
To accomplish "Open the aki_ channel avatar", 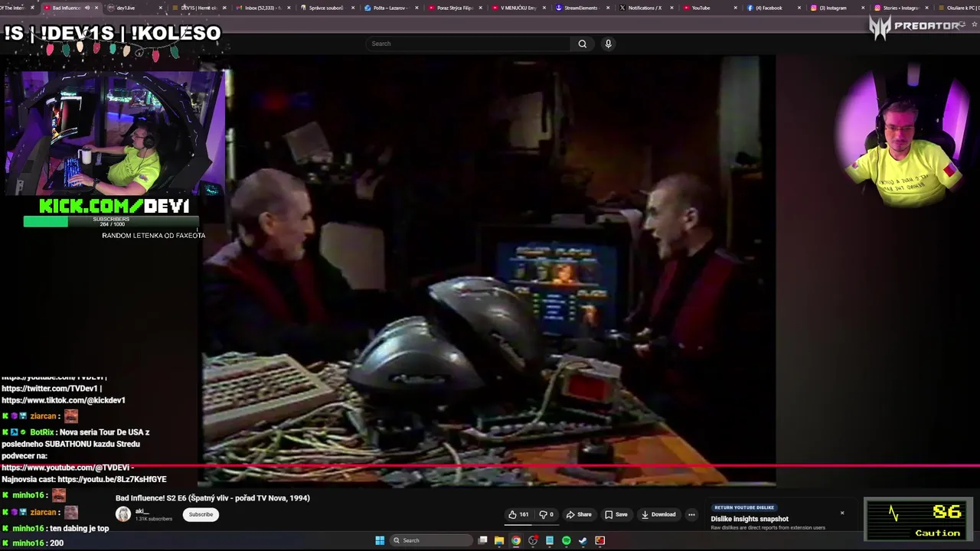I will click(122, 514).
